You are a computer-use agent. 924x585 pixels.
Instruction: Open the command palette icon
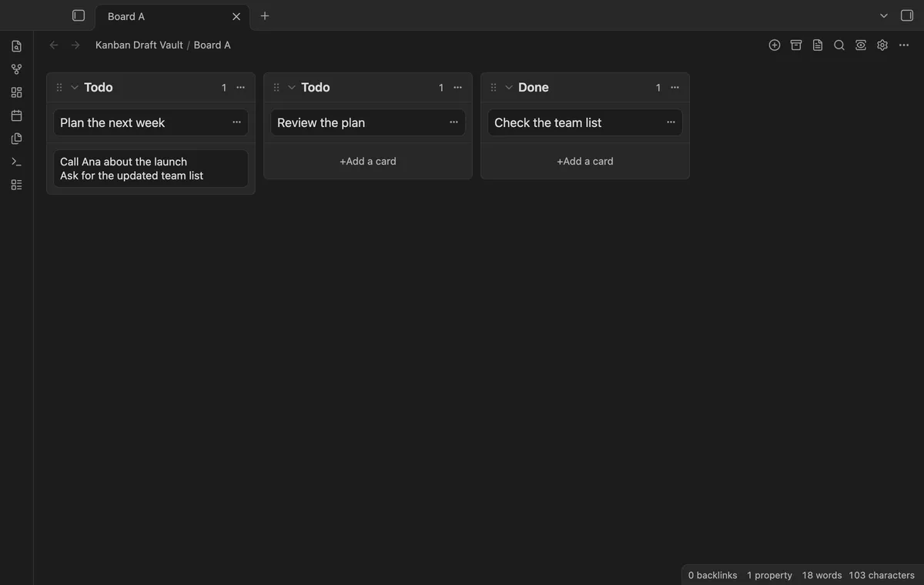click(16, 162)
